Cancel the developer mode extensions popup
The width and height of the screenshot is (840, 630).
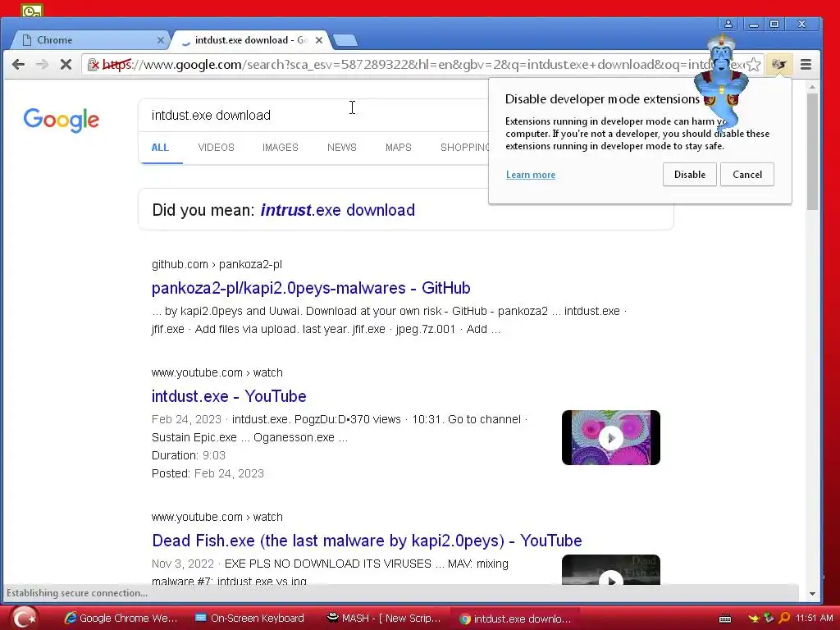point(747,175)
